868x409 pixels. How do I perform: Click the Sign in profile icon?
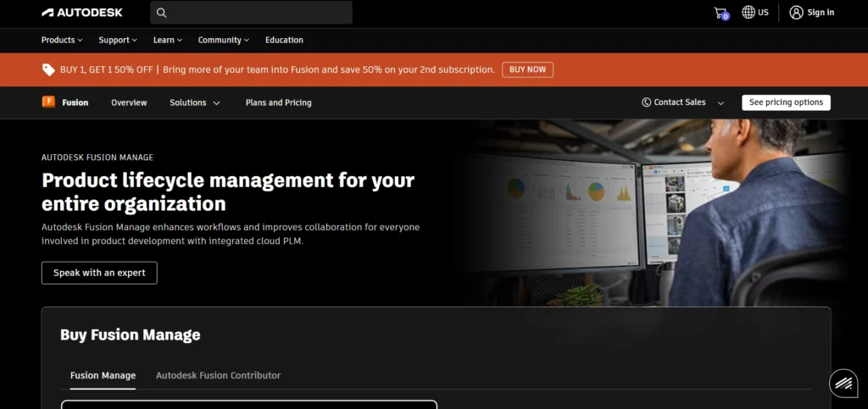click(x=796, y=12)
